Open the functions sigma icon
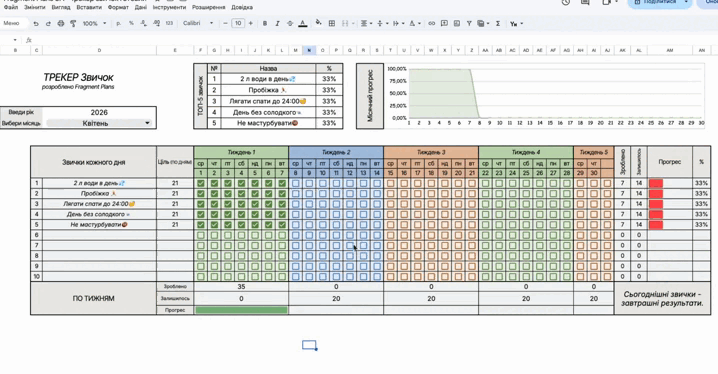 (498, 23)
